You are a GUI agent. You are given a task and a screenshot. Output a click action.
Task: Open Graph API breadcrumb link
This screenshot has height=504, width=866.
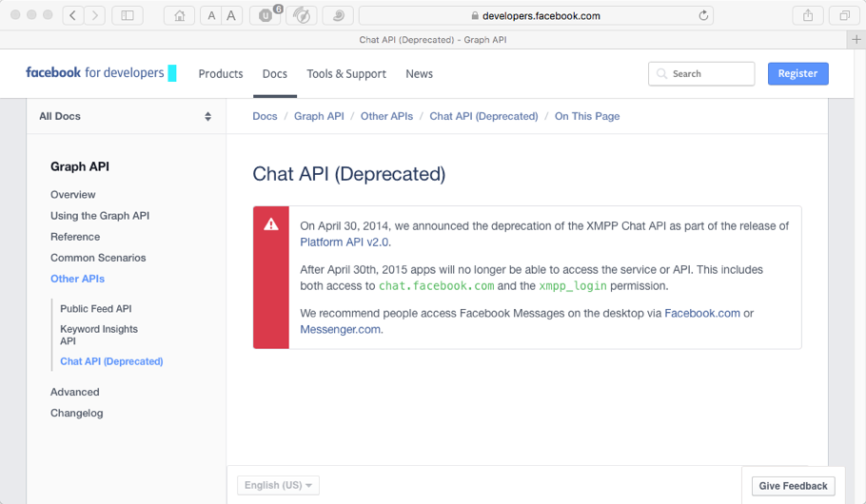pos(319,116)
